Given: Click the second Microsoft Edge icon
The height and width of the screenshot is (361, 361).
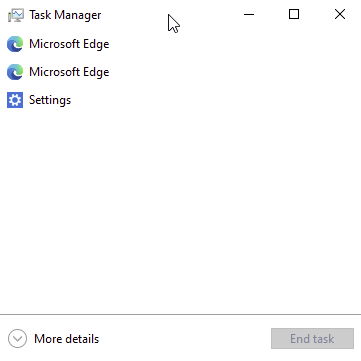Looking at the screenshot, I should pos(15,72).
